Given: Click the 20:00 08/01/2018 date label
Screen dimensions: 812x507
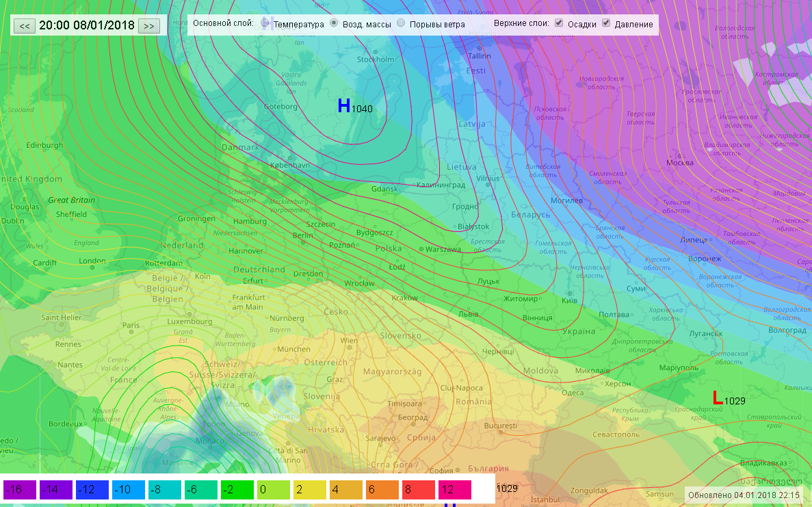Looking at the screenshot, I should (86, 25).
